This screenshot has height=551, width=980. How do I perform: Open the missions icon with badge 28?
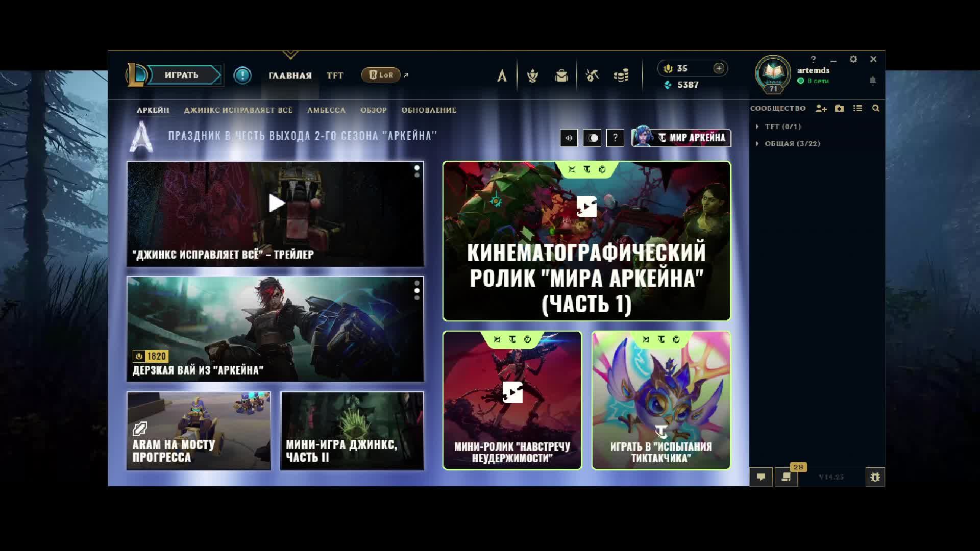tap(787, 477)
